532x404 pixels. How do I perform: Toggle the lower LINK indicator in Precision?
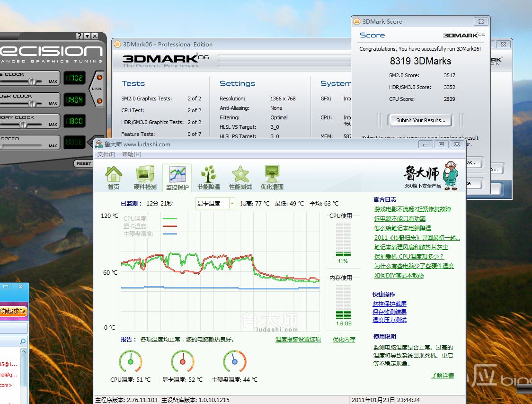pyautogui.click(x=99, y=101)
